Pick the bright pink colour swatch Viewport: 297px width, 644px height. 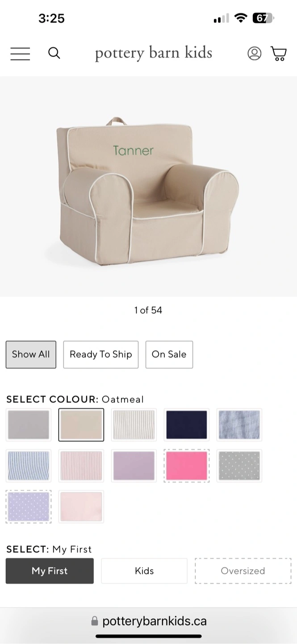187,466
